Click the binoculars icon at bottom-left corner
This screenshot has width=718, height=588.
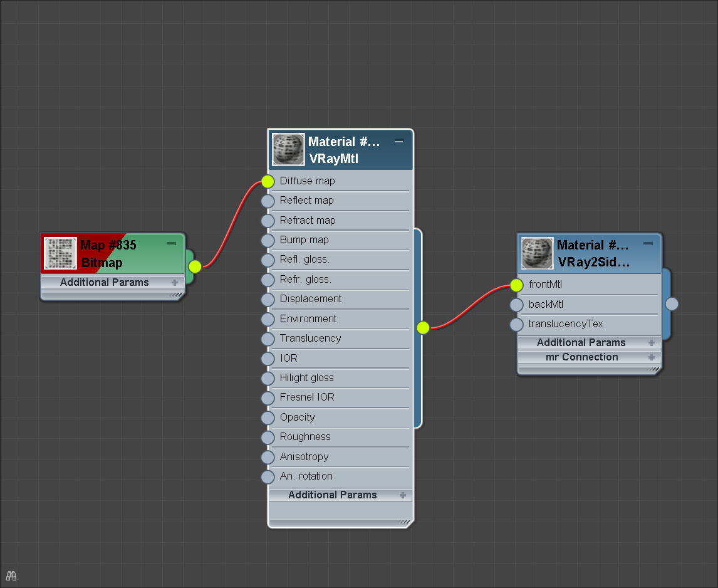11,575
